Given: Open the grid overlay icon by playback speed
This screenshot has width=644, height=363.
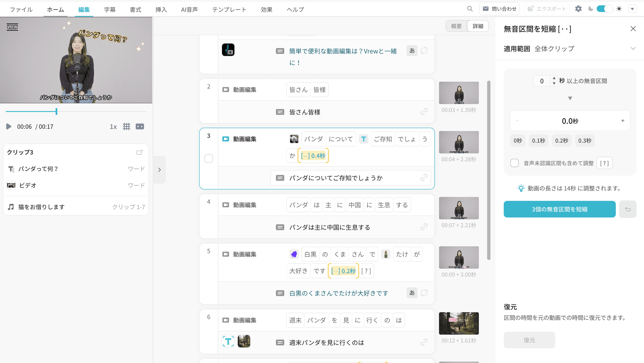Looking at the screenshot, I should (126, 126).
